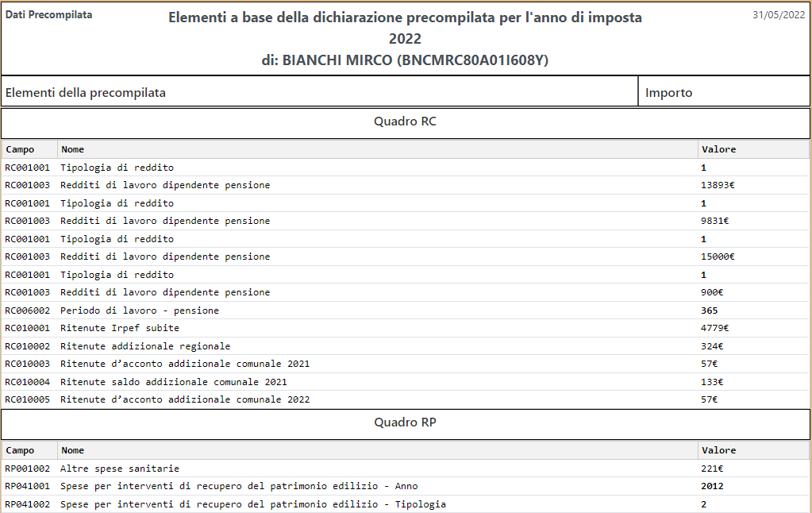Viewport: 812px width, 513px height.
Task: Click the 15000€ pension income value
Action: 718,256
